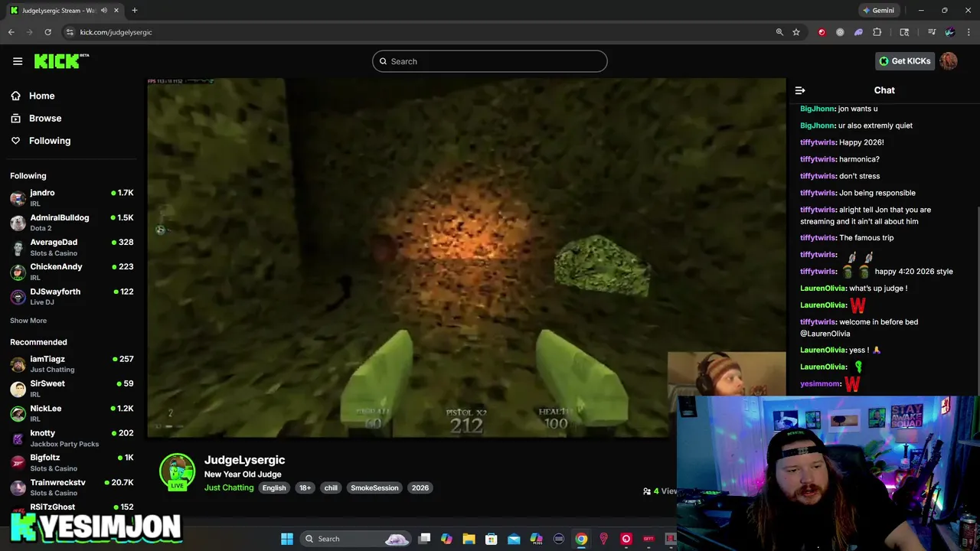This screenshot has width=980, height=551.
Task: Open knotty recommended channel
Action: tap(73, 438)
